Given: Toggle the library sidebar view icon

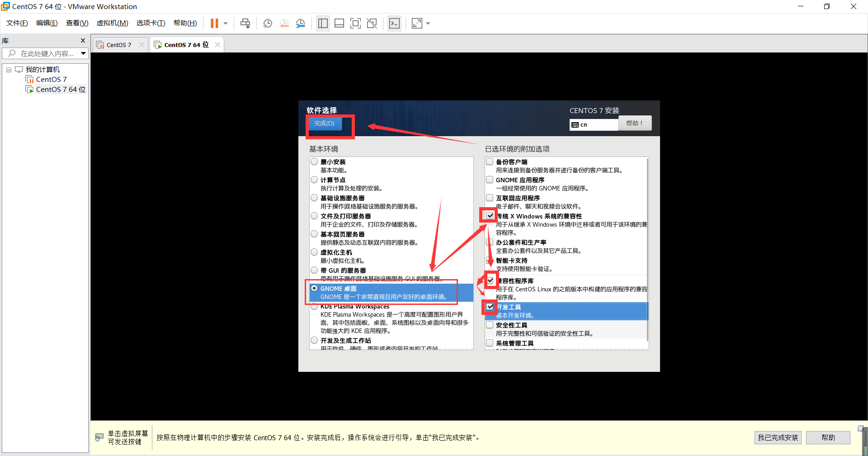Looking at the screenshot, I should tap(323, 24).
